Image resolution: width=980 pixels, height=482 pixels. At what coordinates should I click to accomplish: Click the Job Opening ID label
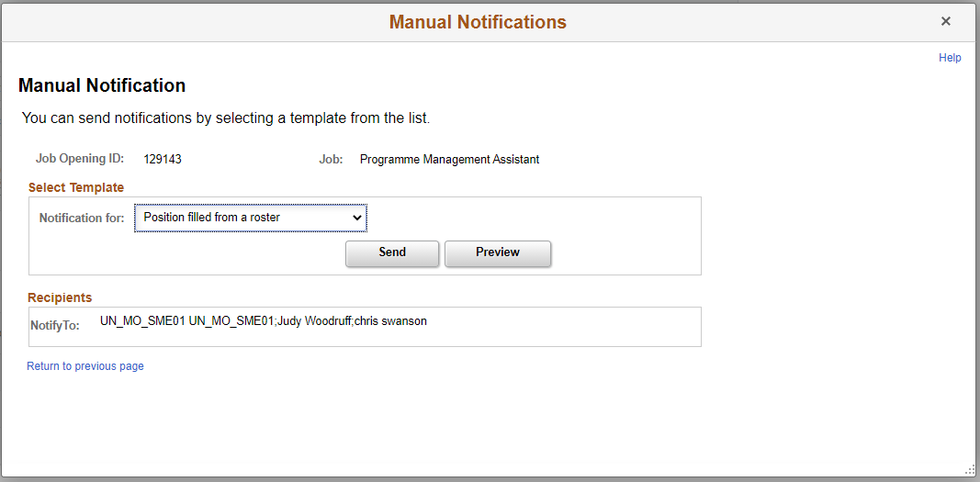point(80,158)
